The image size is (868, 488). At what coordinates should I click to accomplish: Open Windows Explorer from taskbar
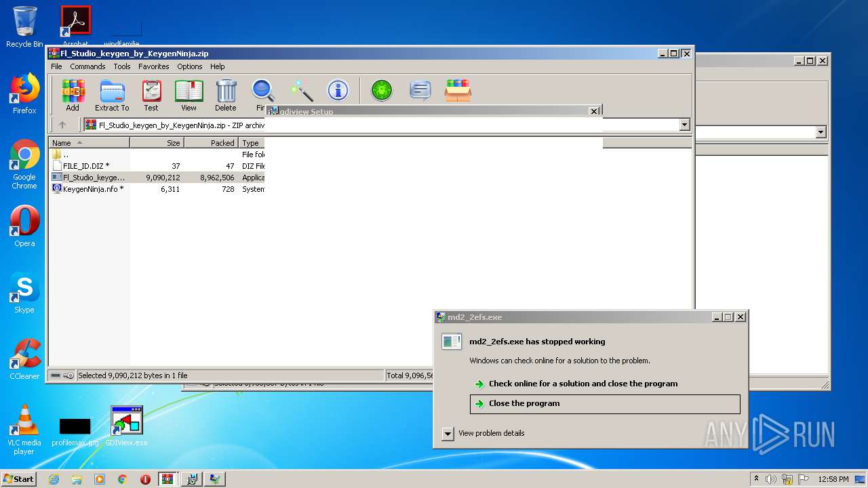pos(77,479)
